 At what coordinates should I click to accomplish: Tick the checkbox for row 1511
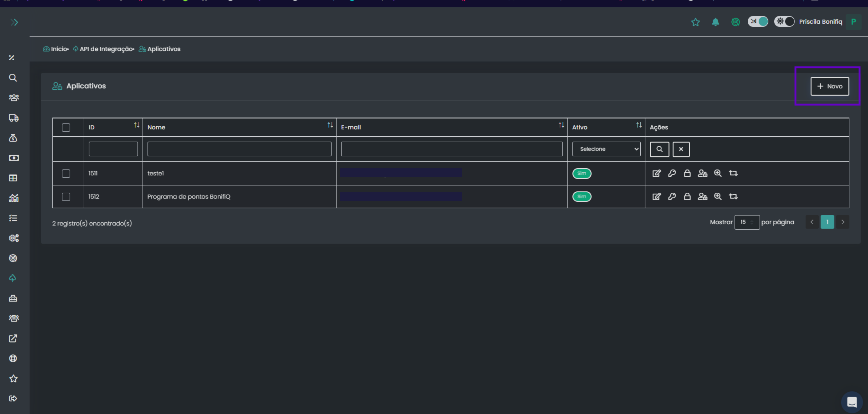66,173
